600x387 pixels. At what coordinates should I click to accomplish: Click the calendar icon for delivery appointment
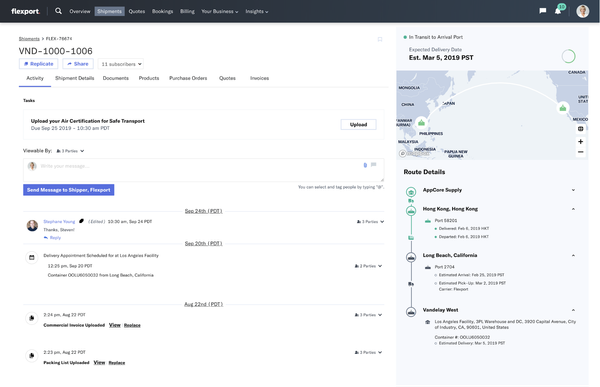point(32,257)
